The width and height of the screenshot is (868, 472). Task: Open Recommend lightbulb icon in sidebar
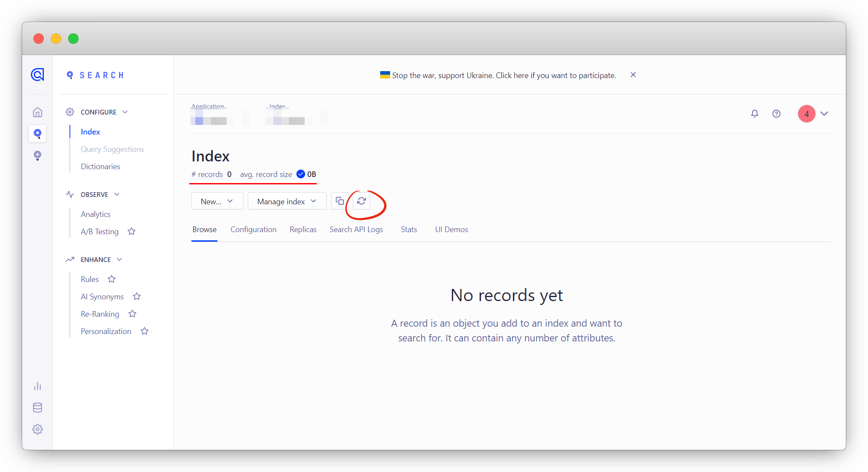38,155
